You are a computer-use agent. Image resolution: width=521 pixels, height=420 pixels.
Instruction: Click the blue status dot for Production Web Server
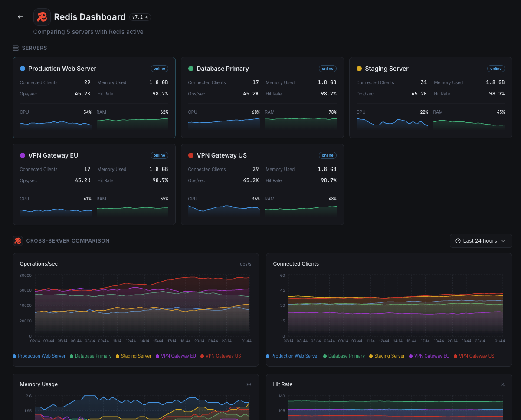[23, 68]
